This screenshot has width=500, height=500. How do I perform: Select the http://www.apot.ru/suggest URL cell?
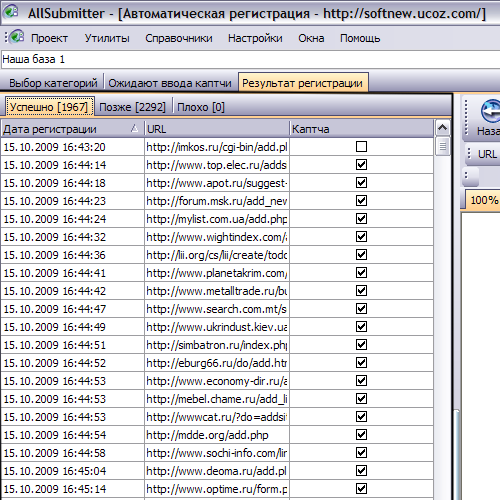coord(217,183)
